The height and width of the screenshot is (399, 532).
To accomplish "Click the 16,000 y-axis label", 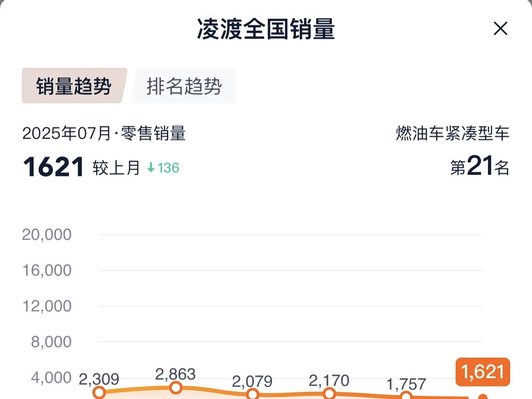I will (47, 270).
